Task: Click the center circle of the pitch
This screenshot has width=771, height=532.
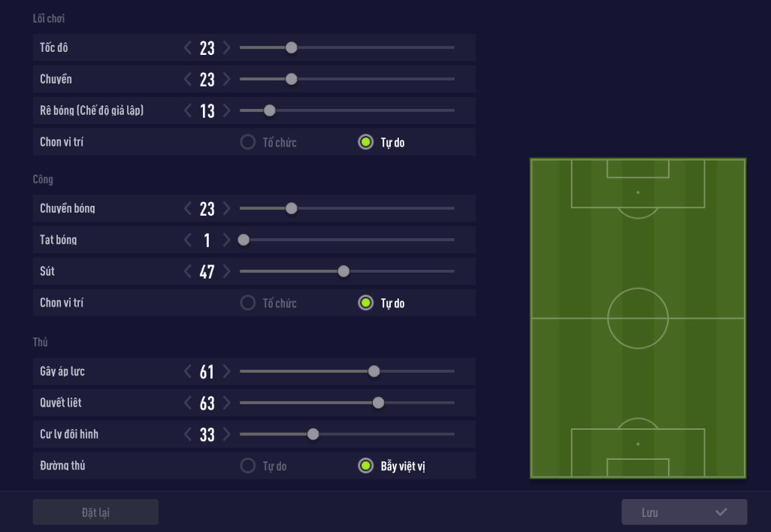Action: pos(638,319)
